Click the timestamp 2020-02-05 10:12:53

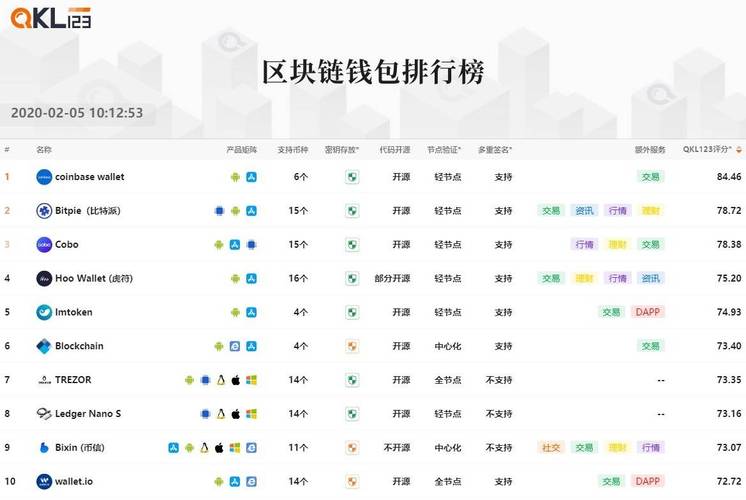[x=77, y=113]
